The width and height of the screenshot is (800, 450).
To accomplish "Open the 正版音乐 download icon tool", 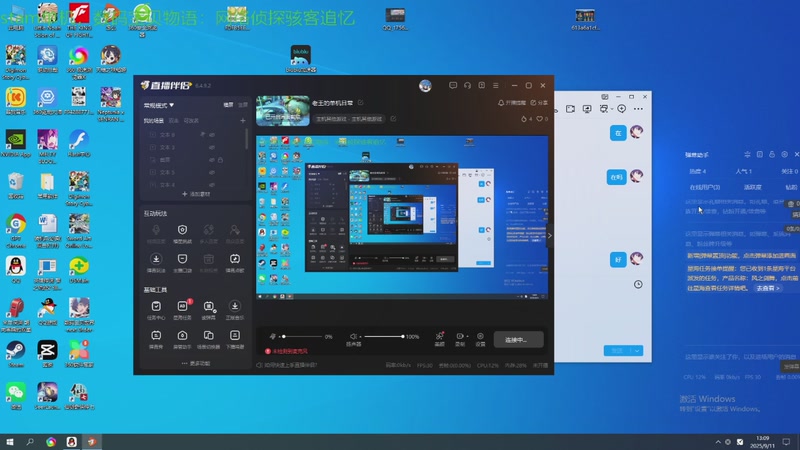I will (235, 309).
